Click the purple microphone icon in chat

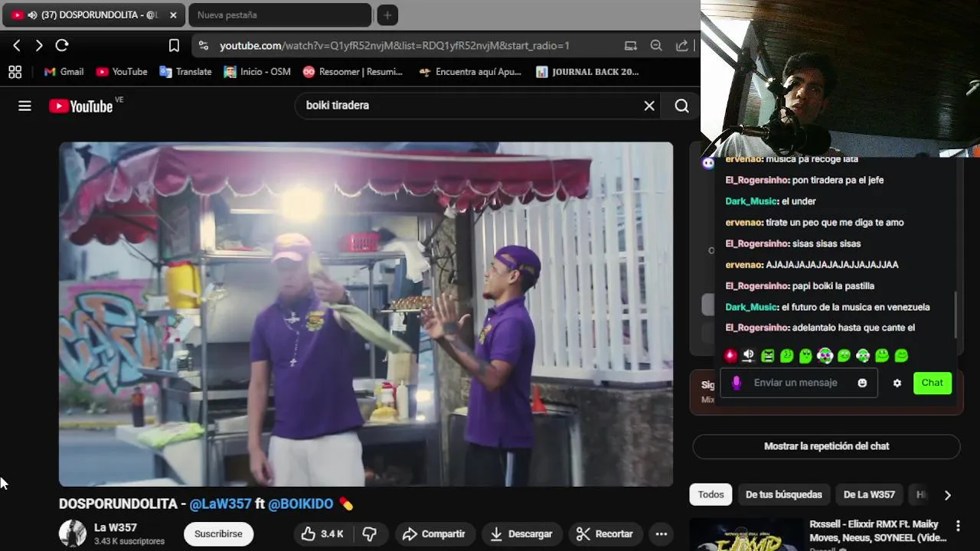coord(737,383)
